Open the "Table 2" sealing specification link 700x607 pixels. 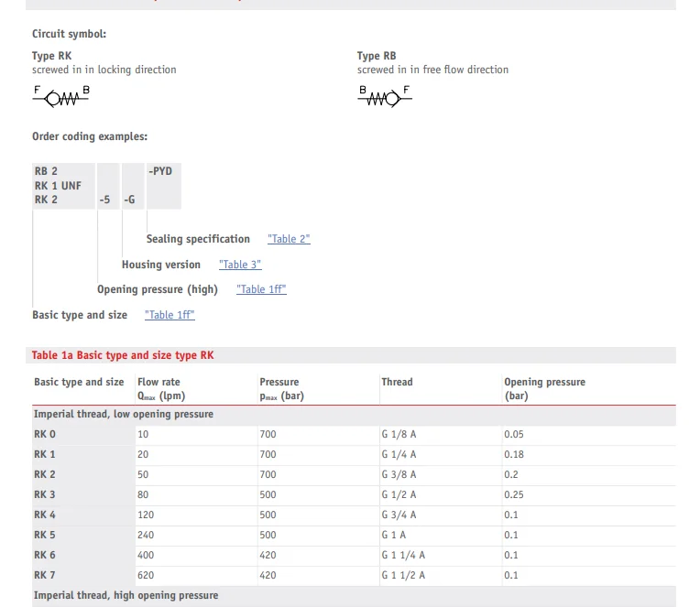[x=289, y=239]
